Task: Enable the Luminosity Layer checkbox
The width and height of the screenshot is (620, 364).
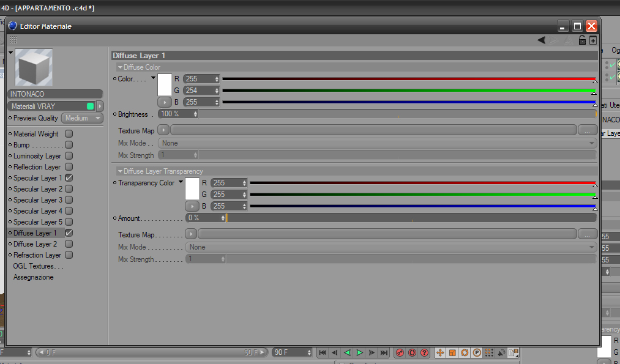Action: coord(69,156)
